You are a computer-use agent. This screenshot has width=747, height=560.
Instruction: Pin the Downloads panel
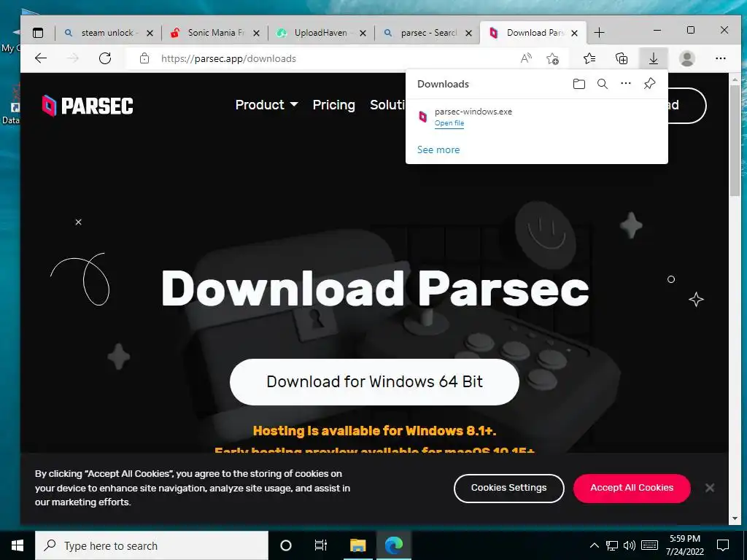click(649, 84)
